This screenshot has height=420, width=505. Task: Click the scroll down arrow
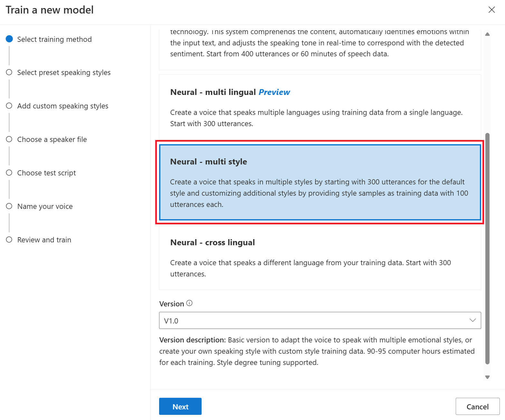(487, 377)
